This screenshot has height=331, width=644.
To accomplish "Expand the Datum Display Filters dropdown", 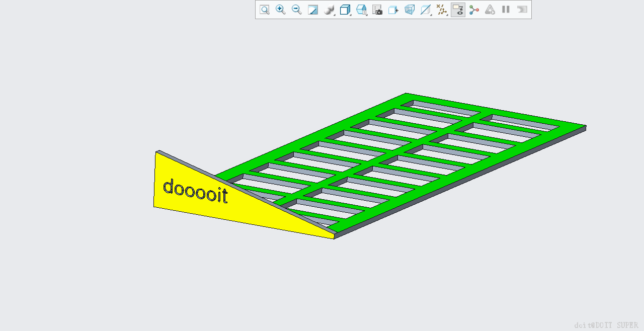I will (442, 10).
